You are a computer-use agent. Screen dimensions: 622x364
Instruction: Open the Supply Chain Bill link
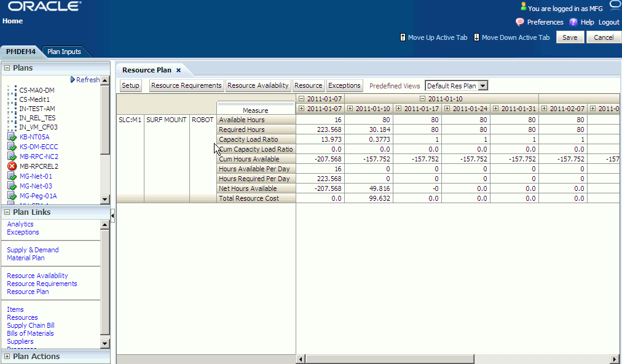(31, 325)
